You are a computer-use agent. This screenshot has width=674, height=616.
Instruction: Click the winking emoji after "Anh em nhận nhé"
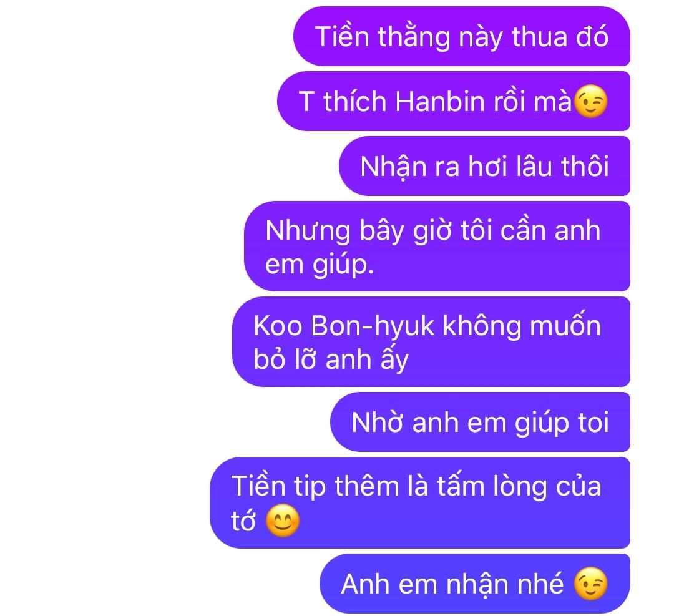point(591,584)
